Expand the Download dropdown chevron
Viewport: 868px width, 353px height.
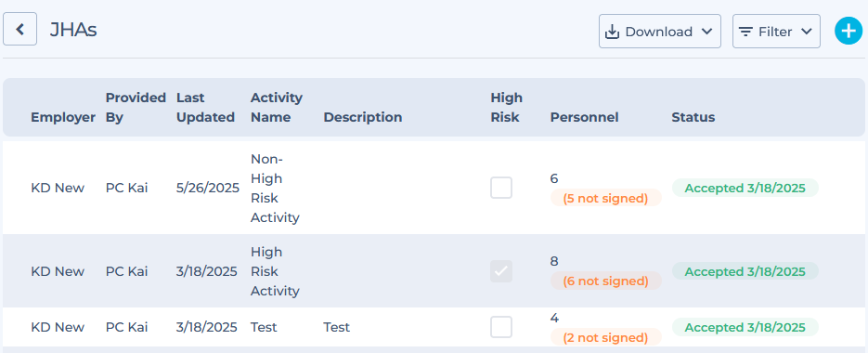click(x=706, y=32)
